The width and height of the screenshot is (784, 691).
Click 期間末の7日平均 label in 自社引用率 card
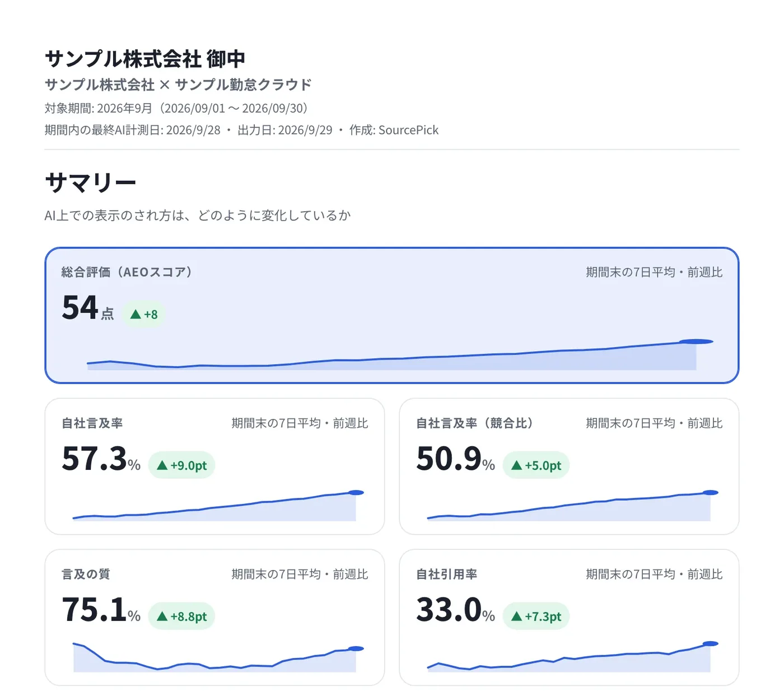coord(654,575)
